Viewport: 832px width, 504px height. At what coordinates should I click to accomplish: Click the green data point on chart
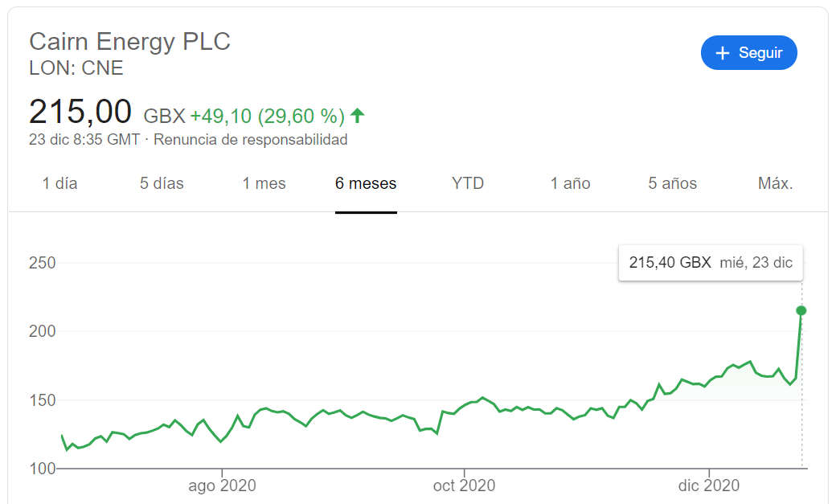pyautogui.click(x=801, y=310)
